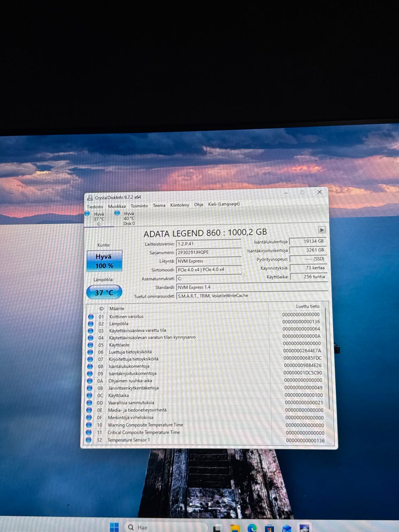Click the Luettu tieto column header
Screen dimensions: 399x532
click(x=308, y=306)
